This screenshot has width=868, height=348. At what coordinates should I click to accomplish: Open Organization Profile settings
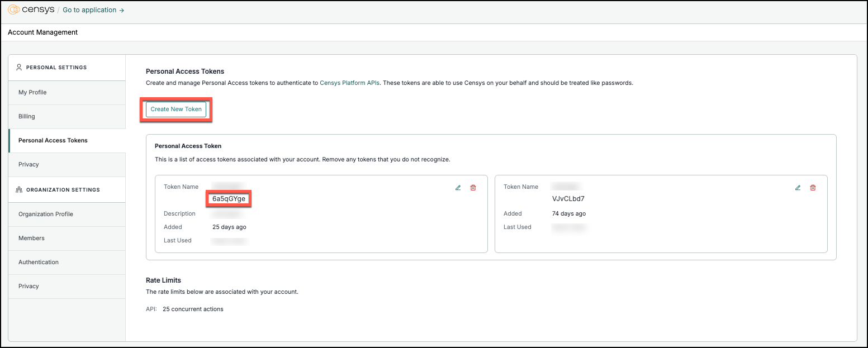67,214
